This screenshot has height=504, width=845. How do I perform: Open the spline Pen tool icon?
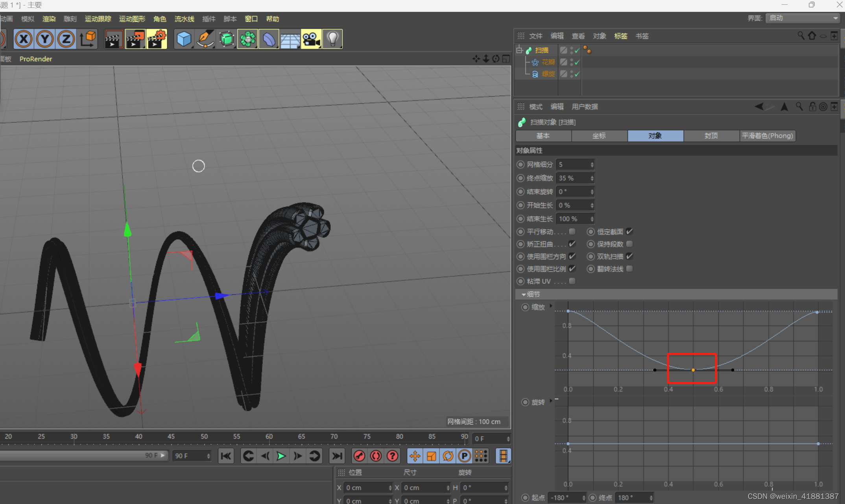[205, 39]
